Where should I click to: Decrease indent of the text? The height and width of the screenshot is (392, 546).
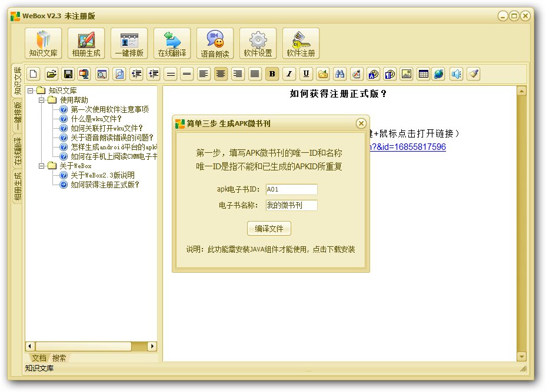point(136,73)
